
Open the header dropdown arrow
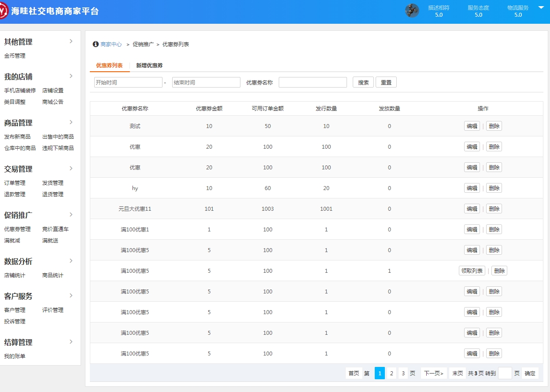(541, 7)
